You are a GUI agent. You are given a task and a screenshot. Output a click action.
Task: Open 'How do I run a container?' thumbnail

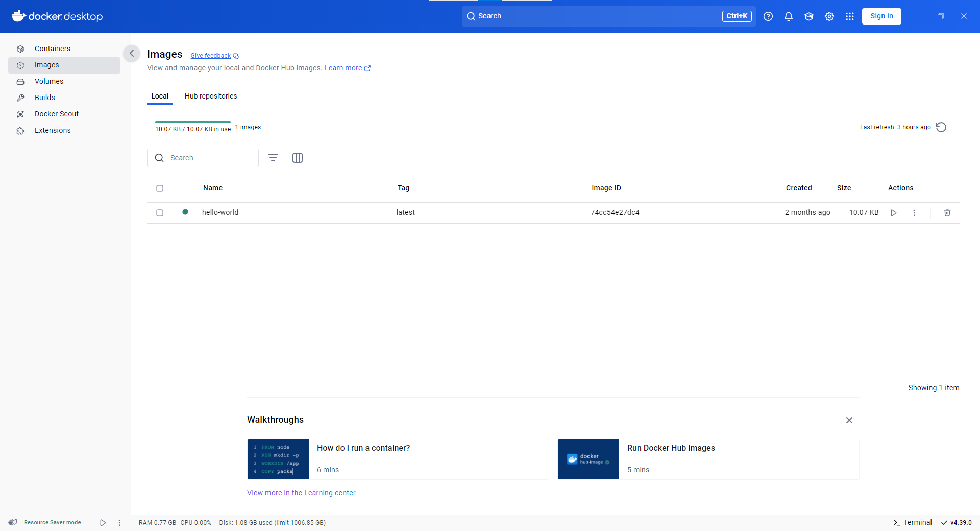tap(278, 459)
